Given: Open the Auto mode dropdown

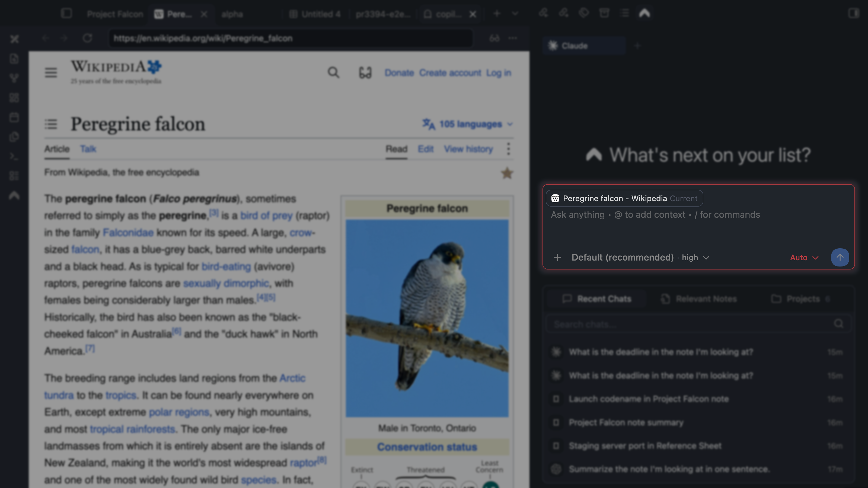Looking at the screenshot, I should pyautogui.click(x=804, y=258).
